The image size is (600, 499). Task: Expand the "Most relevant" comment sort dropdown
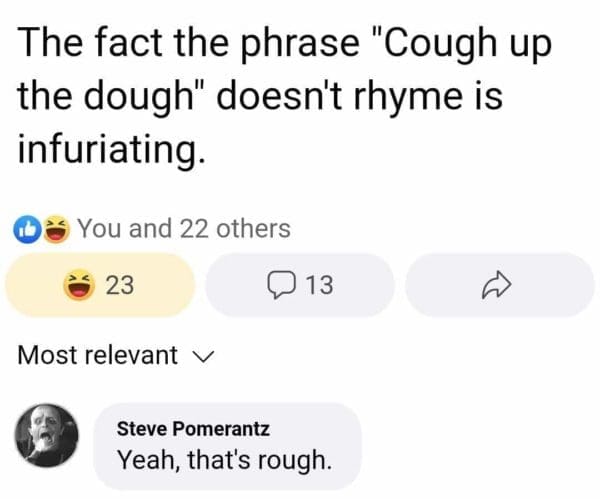pyautogui.click(x=116, y=355)
